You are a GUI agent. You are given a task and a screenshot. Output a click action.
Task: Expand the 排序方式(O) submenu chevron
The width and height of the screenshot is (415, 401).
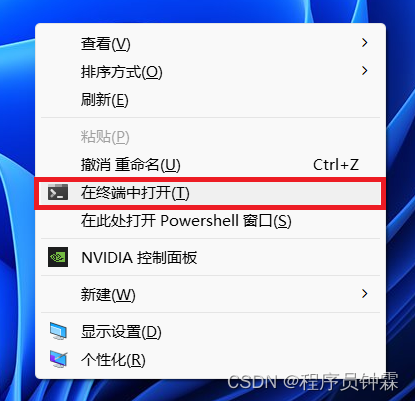click(365, 71)
